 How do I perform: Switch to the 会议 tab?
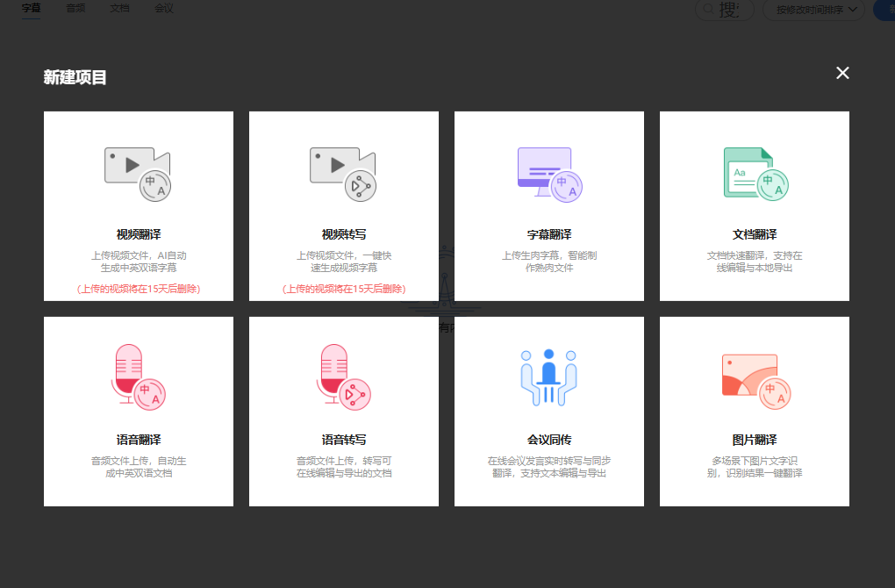[x=164, y=9]
